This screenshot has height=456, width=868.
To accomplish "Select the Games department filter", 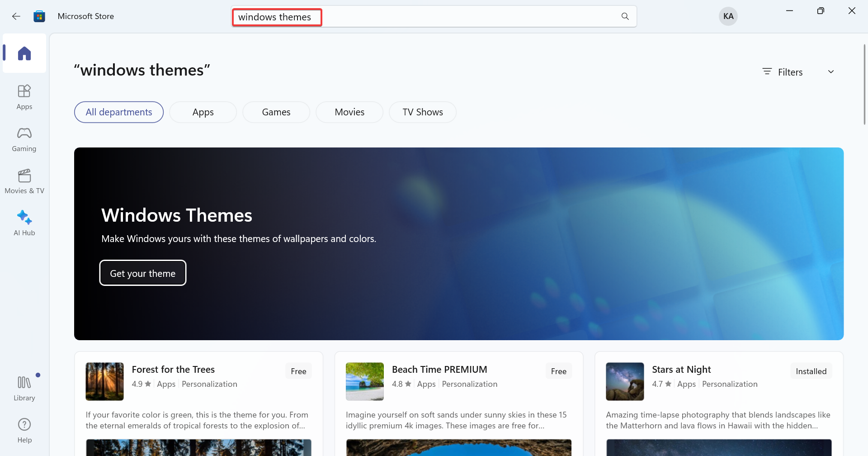I will tap(276, 112).
